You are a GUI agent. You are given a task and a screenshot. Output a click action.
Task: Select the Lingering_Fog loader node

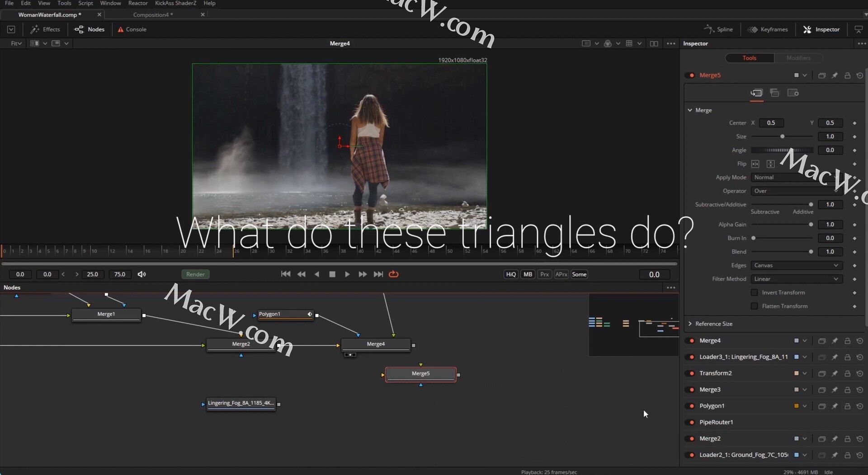coord(241,403)
